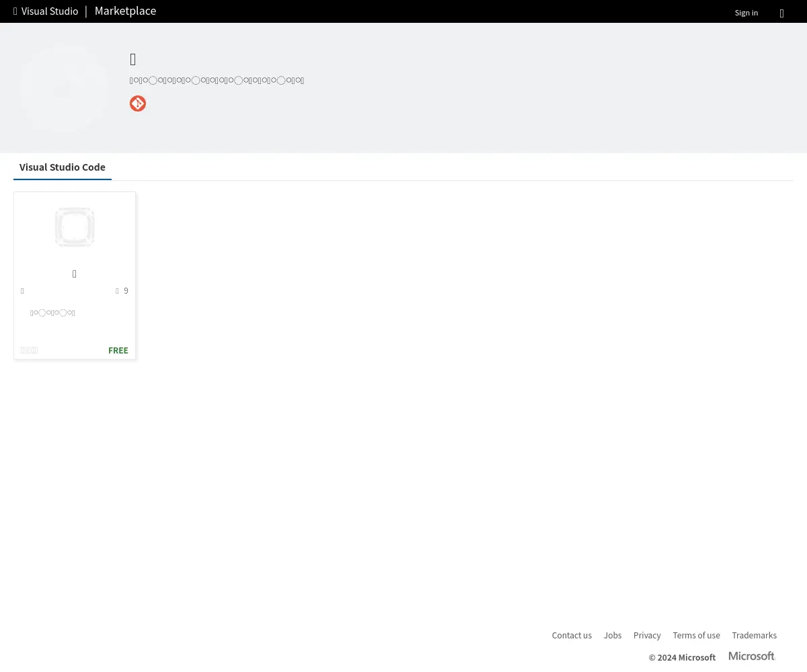Click the © 2024 Microsoft text
Viewport: 807px width, 672px height.
click(682, 657)
